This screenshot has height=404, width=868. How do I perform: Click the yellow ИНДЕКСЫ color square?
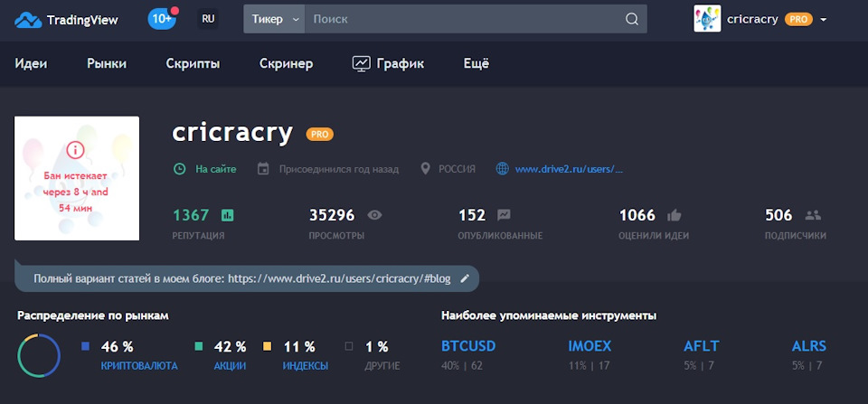click(x=268, y=346)
